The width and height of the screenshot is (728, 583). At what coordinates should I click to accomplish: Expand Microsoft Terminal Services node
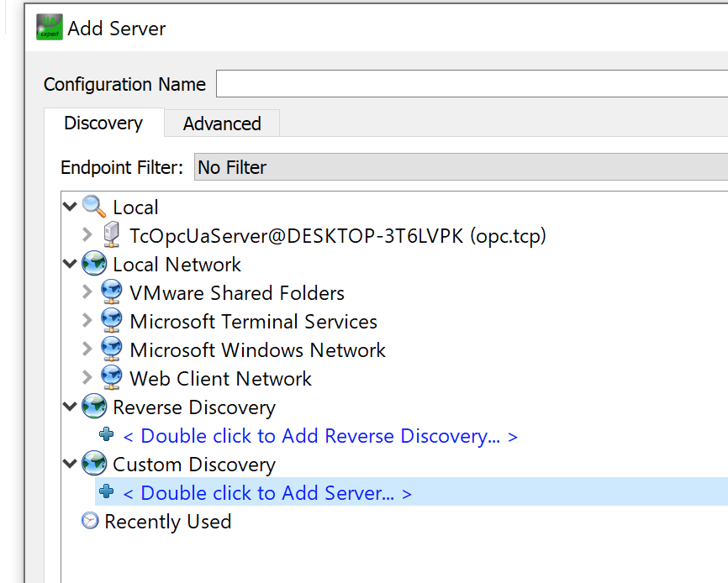(x=87, y=321)
